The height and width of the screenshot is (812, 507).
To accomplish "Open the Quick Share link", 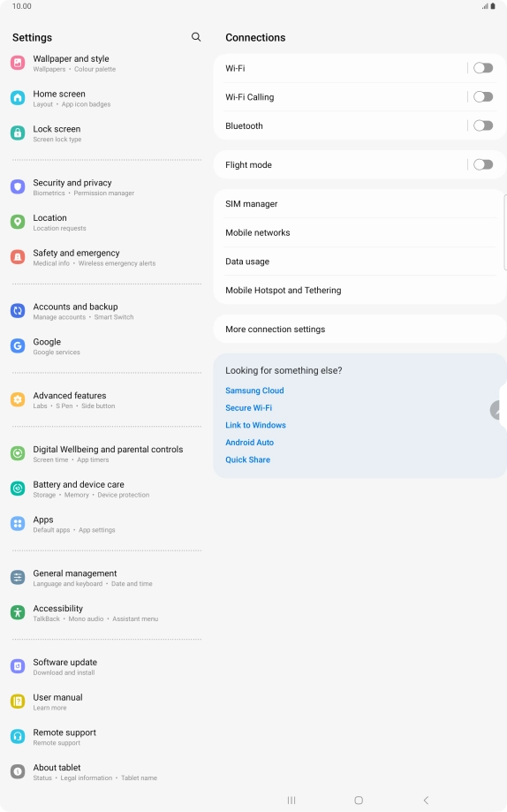I will click(247, 459).
